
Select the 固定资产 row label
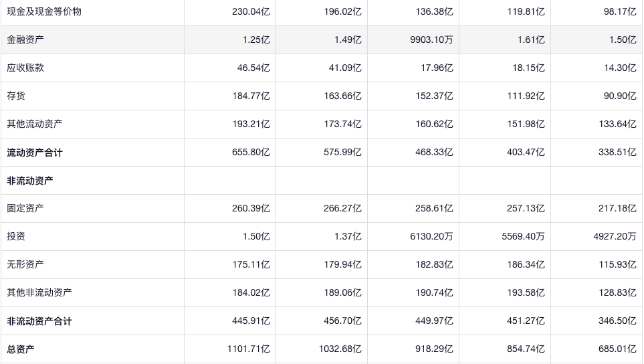[25, 208]
